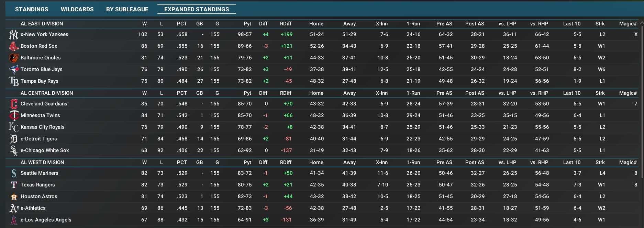Screen dimensions: 644x228
Task: Open the Wildcards tab
Action: [x=77, y=9]
